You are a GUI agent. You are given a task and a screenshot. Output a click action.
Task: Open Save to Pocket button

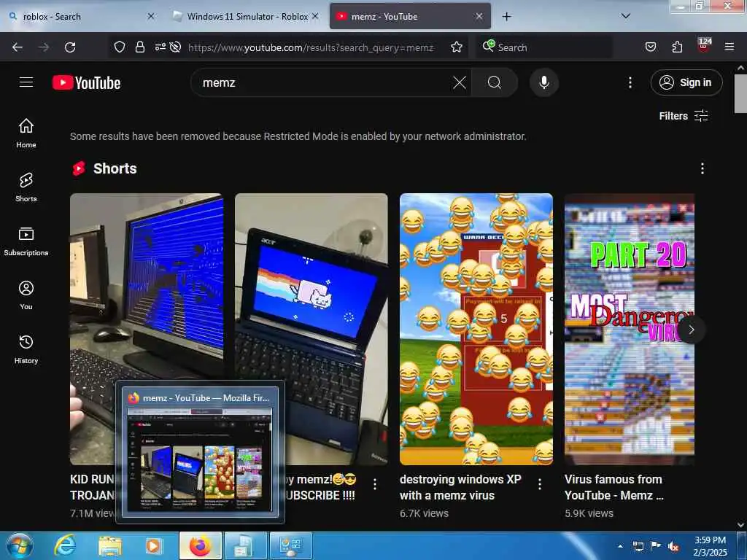point(650,47)
